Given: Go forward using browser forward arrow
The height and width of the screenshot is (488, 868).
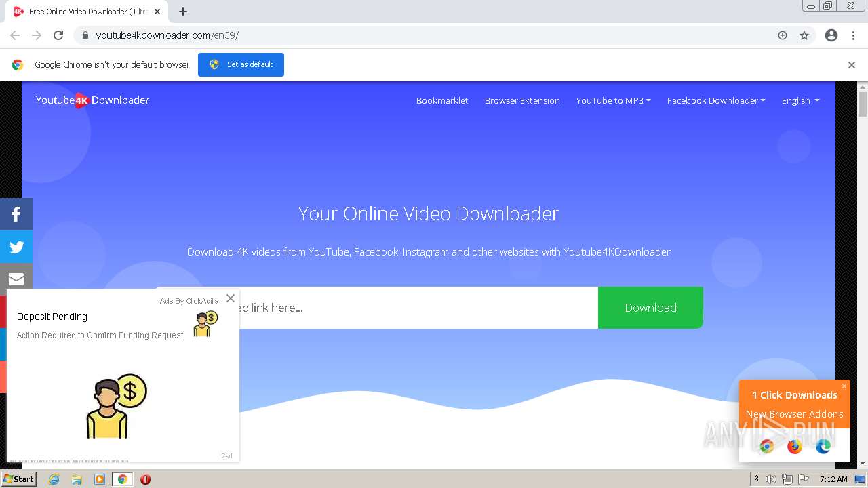Looking at the screenshot, I should point(37,35).
